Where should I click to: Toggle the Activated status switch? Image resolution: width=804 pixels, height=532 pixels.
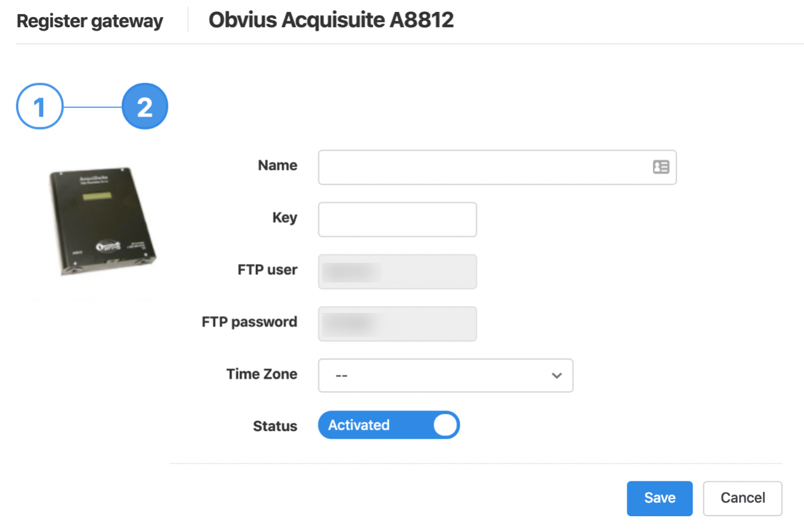click(389, 425)
